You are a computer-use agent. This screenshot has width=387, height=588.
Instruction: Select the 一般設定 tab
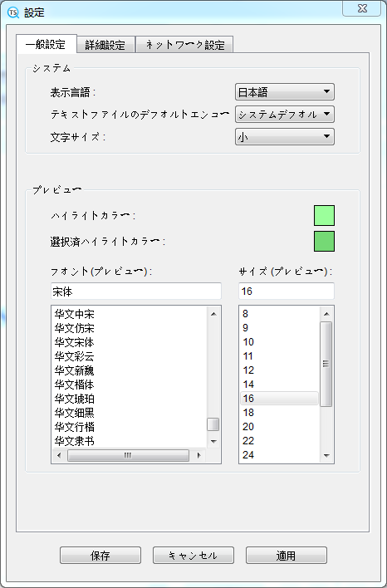click(x=46, y=44)
